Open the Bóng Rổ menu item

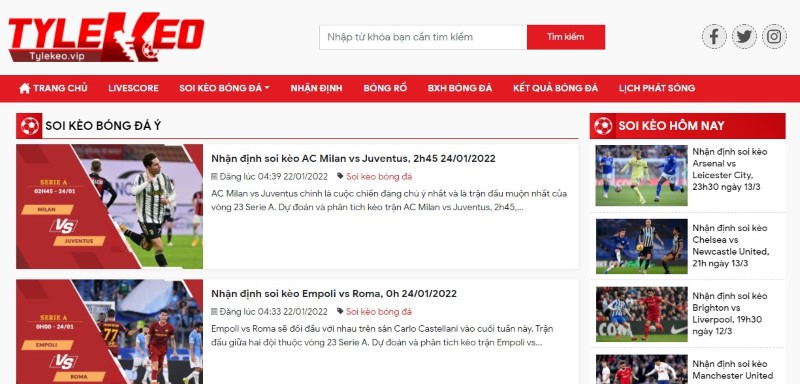point(385,88)
